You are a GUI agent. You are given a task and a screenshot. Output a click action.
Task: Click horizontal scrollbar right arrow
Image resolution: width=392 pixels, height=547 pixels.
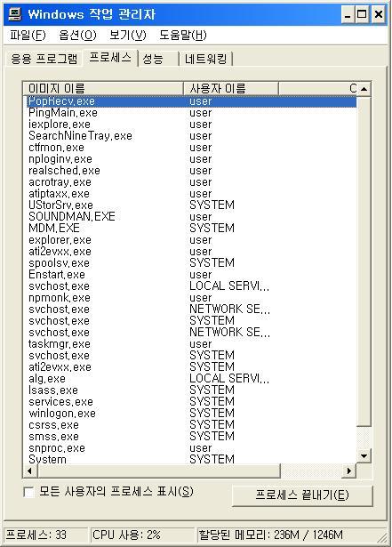(x=349, y=471)
